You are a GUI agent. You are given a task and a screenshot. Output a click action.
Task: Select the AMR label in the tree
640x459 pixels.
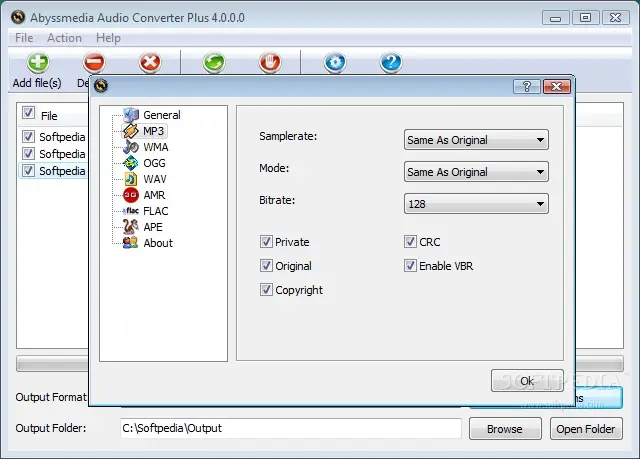[154, 195]
